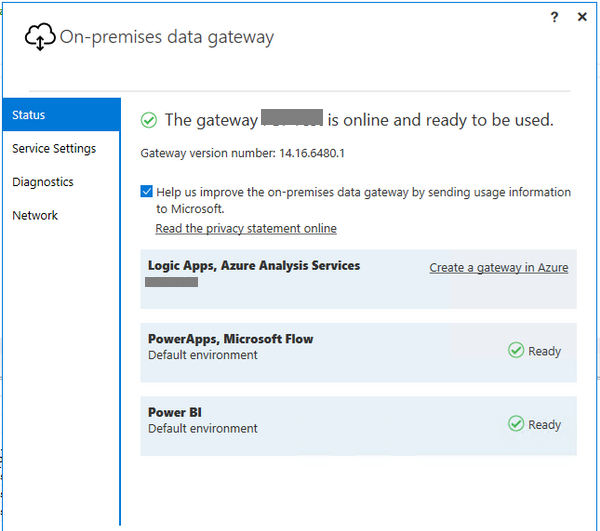The width and height of the screenshot is (600, 531).
Task: Click Ready label in Power BI row
Action: click(545, 424)
